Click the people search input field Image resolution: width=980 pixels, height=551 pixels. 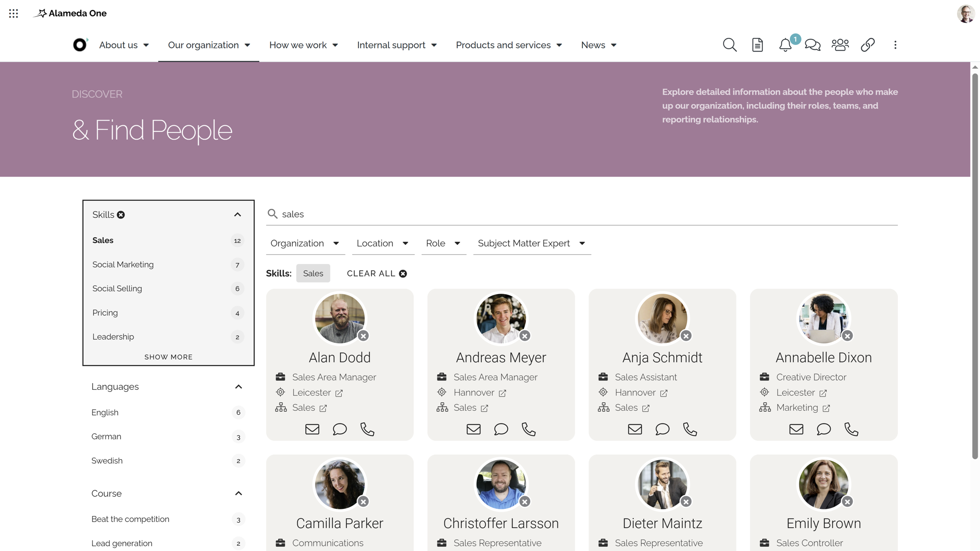point(582,214)
